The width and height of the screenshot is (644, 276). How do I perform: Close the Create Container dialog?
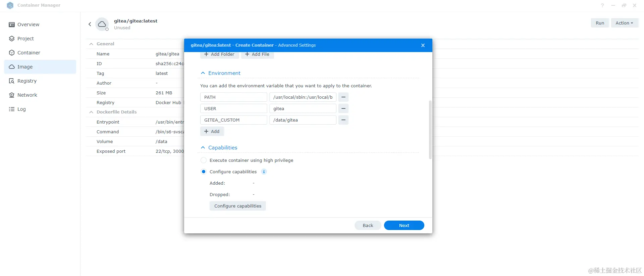click(423, 45)
